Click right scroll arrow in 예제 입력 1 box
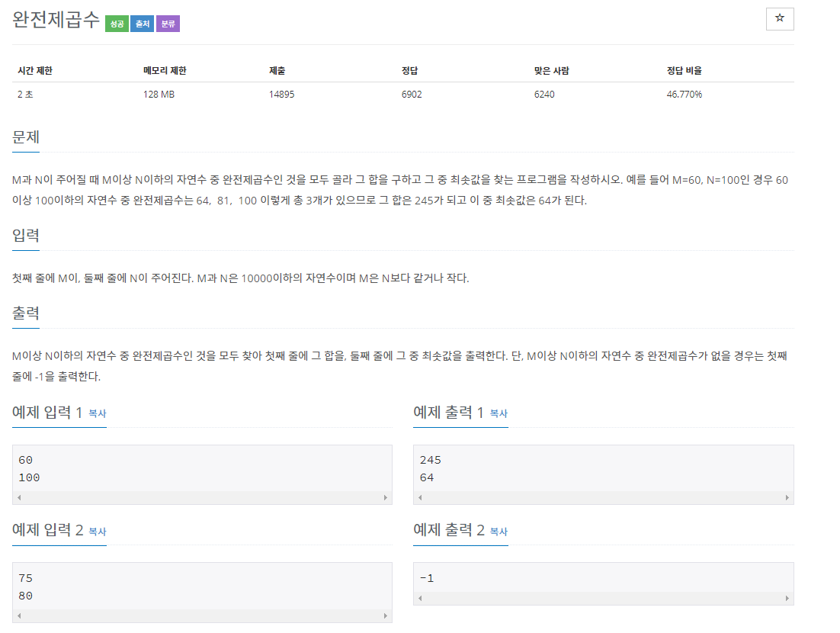 (385, 497)
